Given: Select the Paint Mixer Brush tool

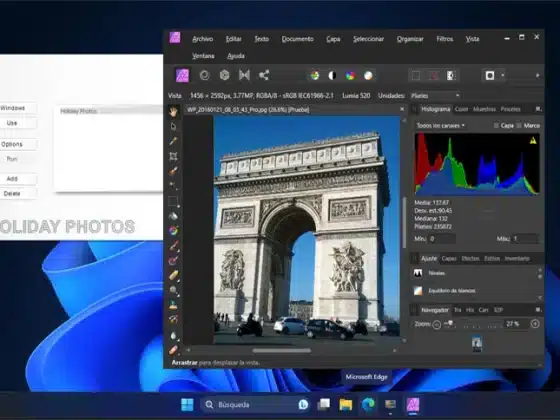Looking at the screenshot, I should click(173, 261).
